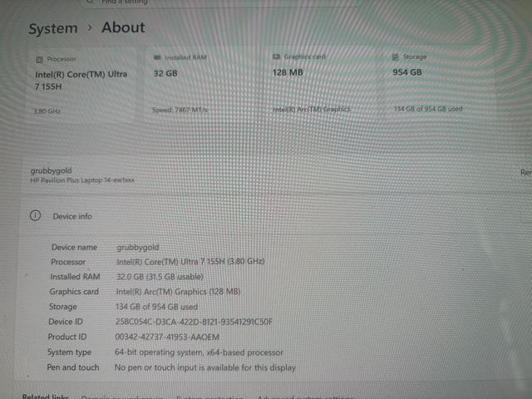Click 134 GB of 954 GB used in Storage card
532x399 pixels.
(428, 109)
